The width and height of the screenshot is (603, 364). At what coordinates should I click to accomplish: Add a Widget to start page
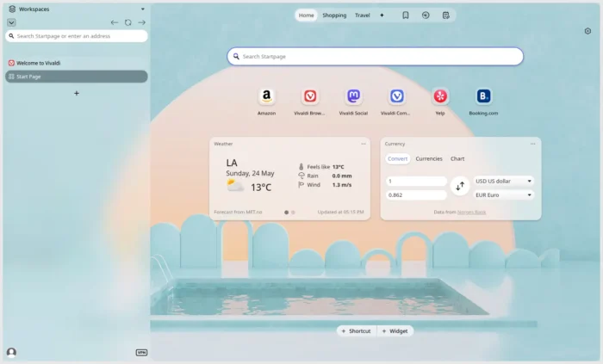coord(395,331)
